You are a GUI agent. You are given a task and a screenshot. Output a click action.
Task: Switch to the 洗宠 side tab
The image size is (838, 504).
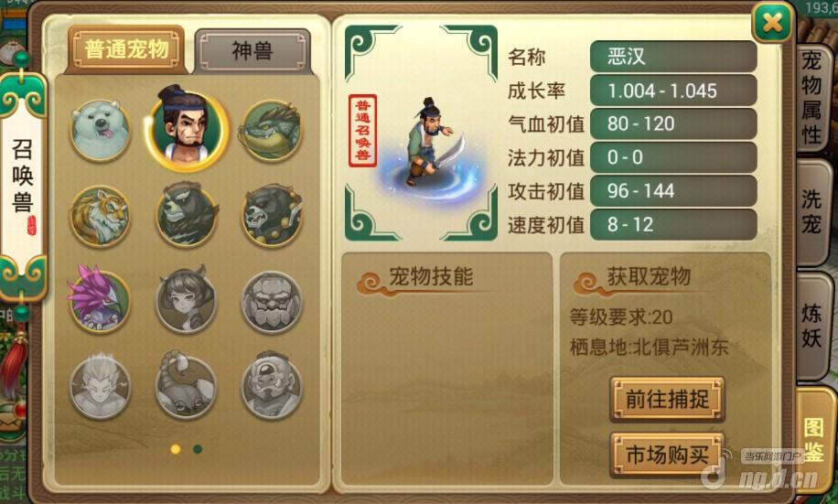click(x=811, y=212)
